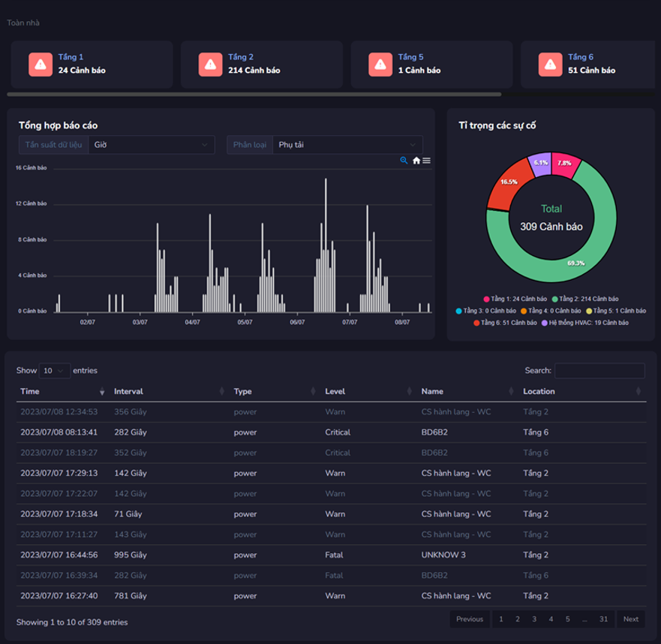Viewport: 661px width, 644px height.
Task: Reset chart zoom with home icon
Action: click(416, 161)
